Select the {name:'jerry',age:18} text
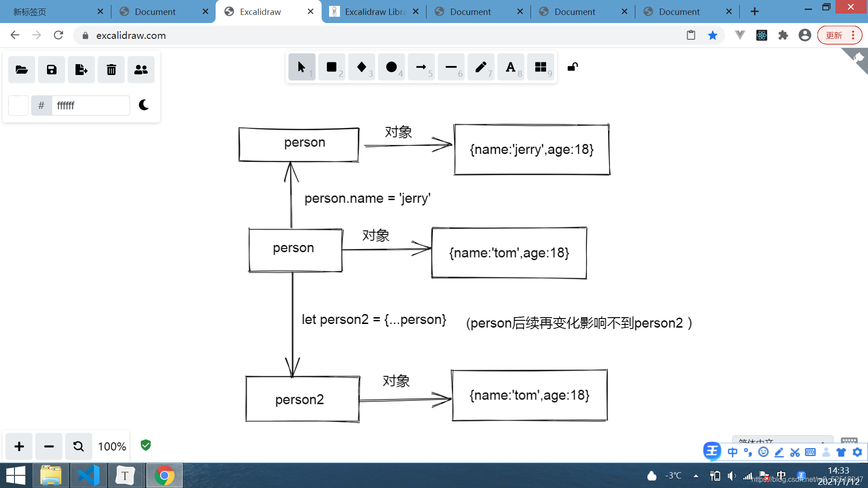 [x=532, y=150]
